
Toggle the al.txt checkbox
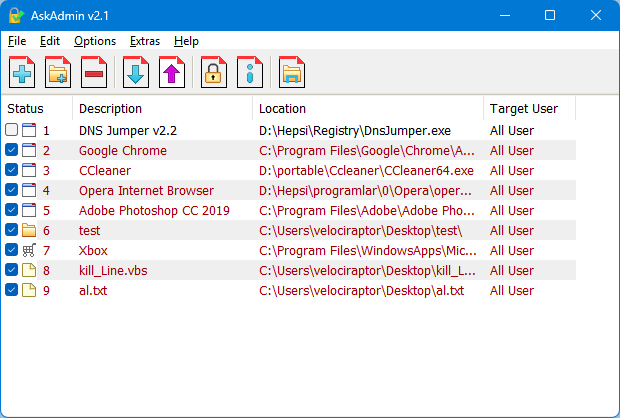(x=11, y=289)
